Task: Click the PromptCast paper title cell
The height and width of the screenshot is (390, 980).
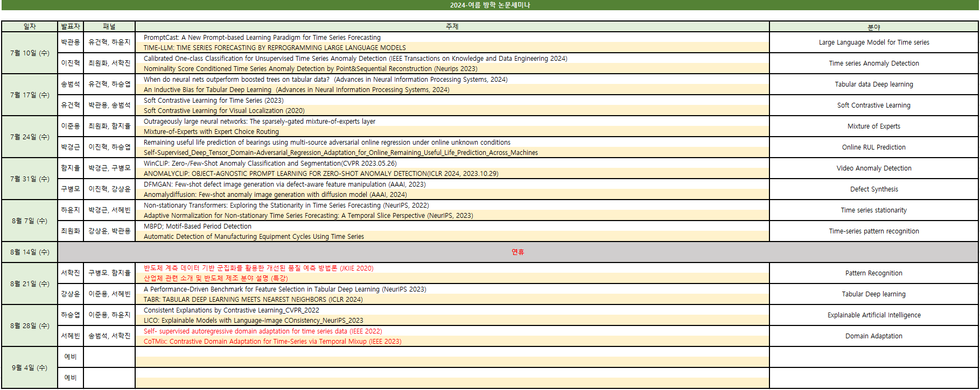Action: [x=262, y=38]
